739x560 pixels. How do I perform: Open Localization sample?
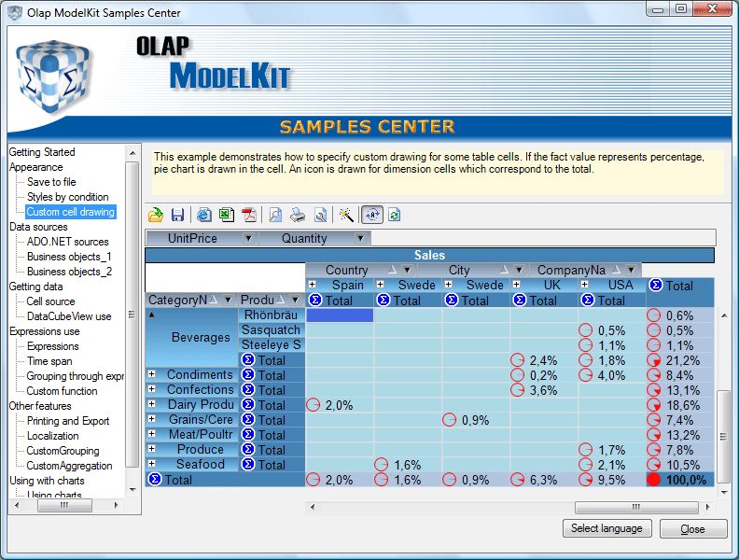pos(53,436)
